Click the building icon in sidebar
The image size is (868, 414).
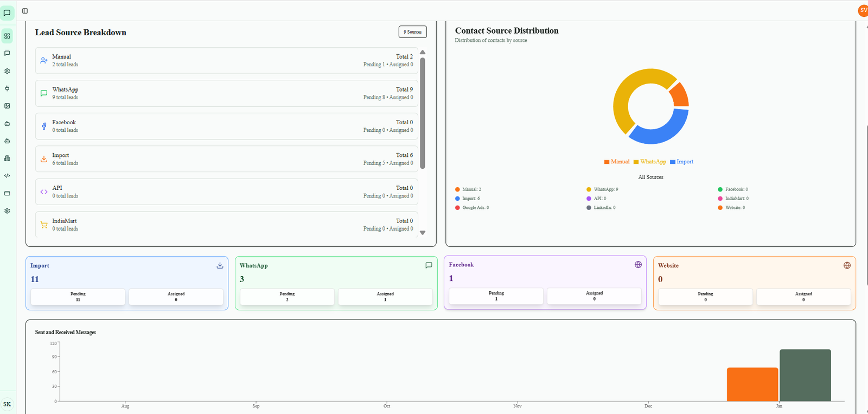[x=7, y=158]
